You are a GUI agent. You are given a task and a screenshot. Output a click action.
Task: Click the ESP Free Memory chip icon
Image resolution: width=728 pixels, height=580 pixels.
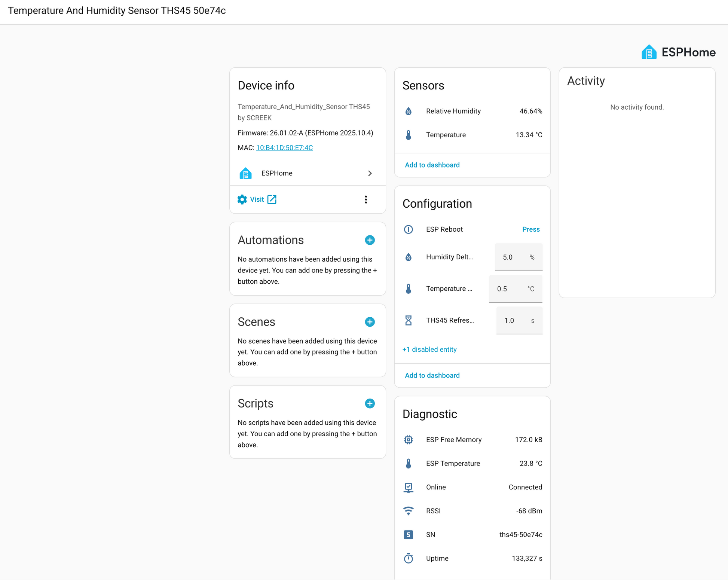[x=409, y=440]
